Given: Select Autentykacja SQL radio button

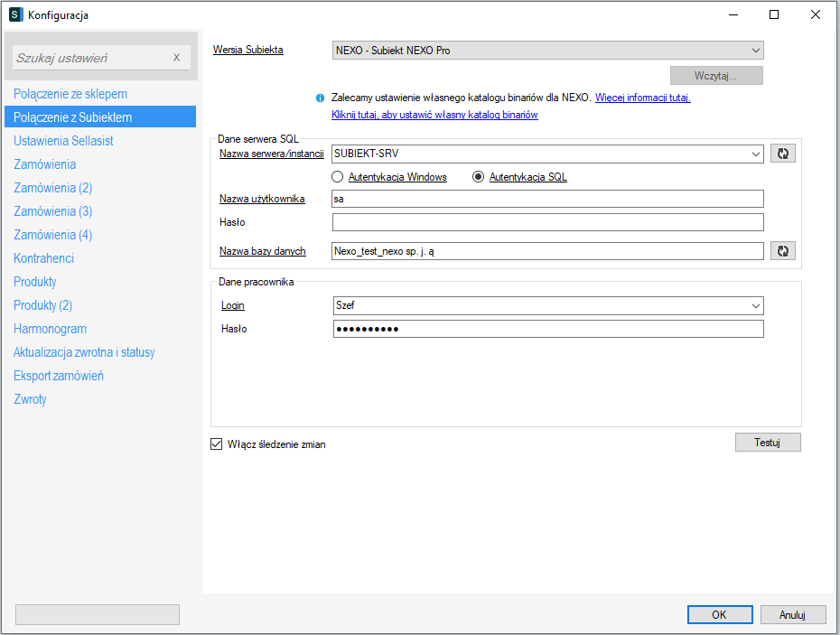Looking at the screenshot, I should 479,177.
